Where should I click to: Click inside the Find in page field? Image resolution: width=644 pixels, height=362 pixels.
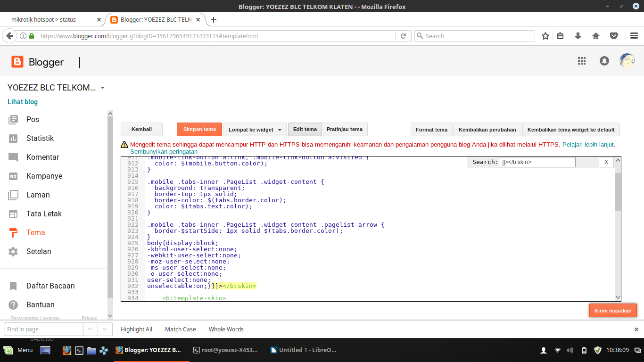pyautogui.click(x=43, y=329)
